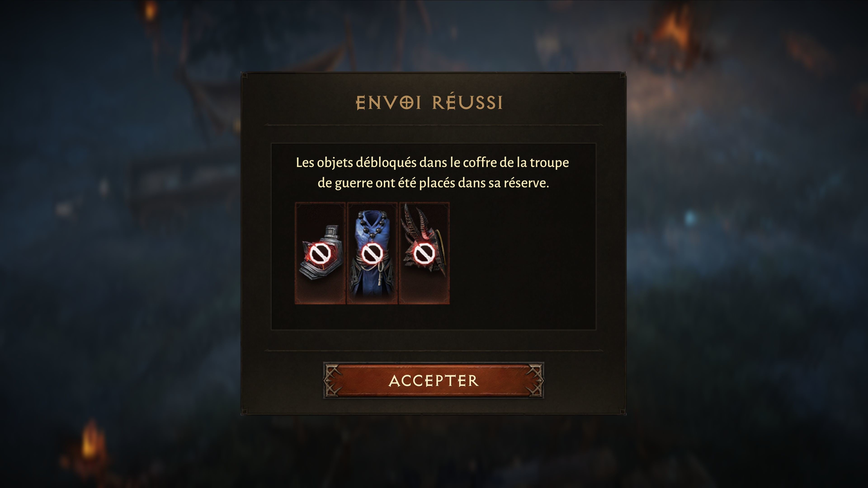Select the horned helmet item slot
Image resolution: width=868 pixels, height=488 pixels.
click(x=424, y=253)
